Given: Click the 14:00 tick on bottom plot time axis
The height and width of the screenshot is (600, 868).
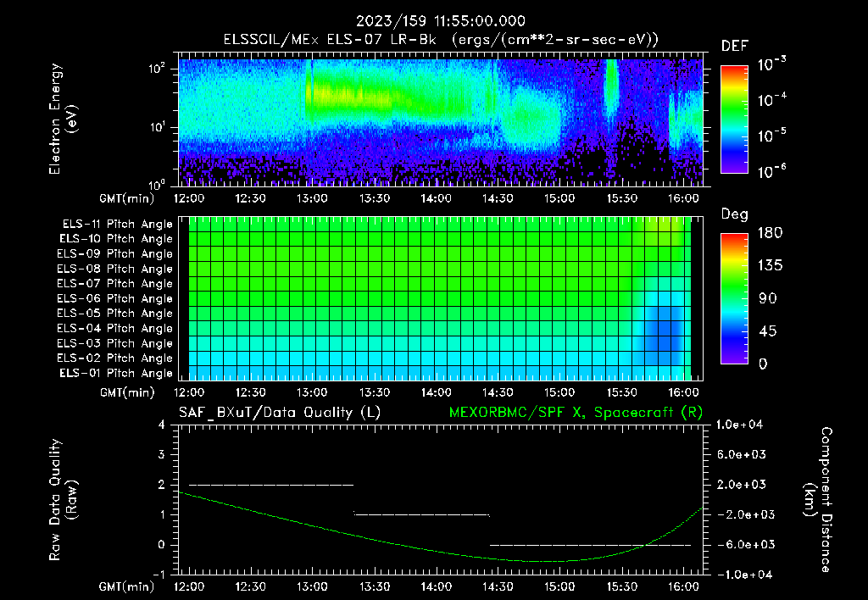Looking at the screenshot, I should click(437, 586).
